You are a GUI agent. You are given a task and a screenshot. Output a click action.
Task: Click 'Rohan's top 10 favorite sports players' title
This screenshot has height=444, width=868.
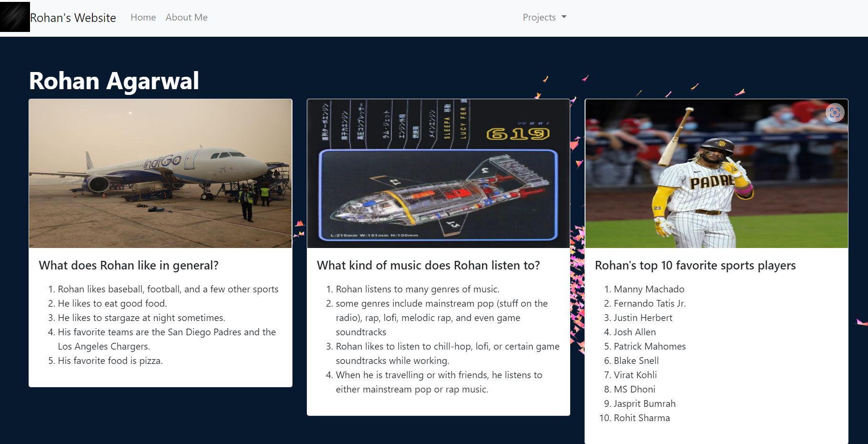click(x=695, y=265)
